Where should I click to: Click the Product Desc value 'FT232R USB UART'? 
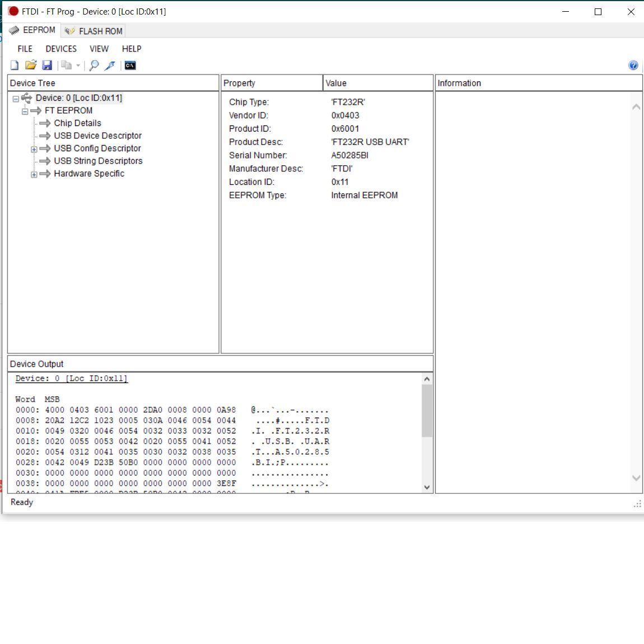pos(370,142)
